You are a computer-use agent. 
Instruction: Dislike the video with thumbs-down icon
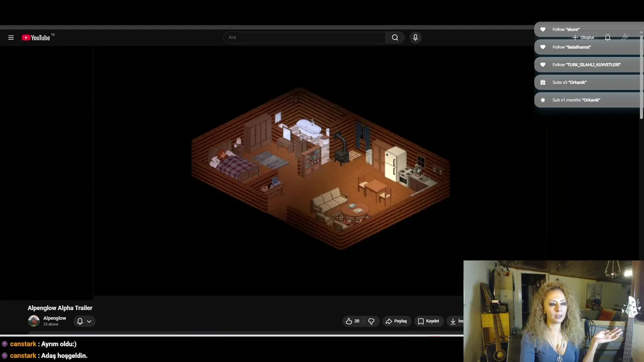point(371,321)
